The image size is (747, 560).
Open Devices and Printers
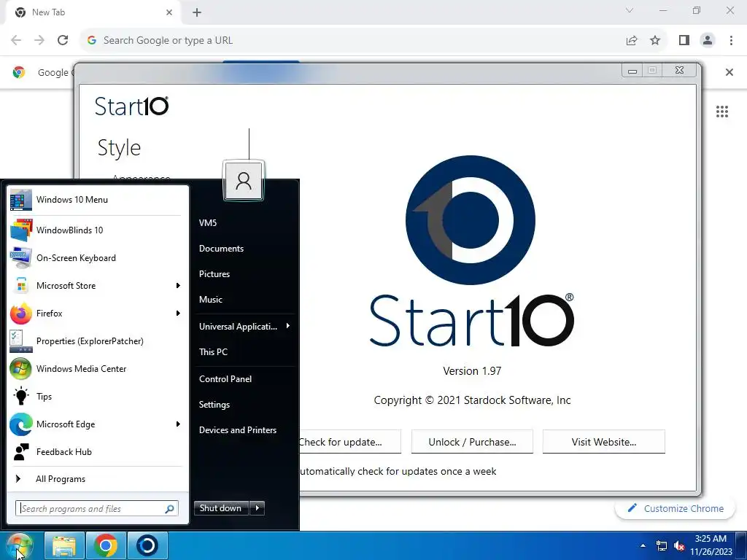click(x=238, y=430)
